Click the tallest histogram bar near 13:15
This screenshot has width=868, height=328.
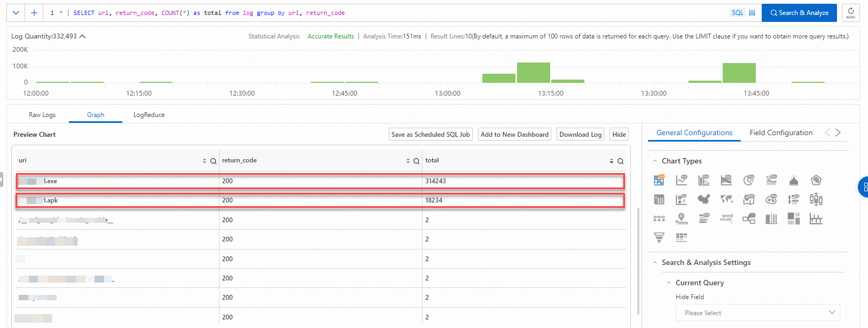click(534, 73)
